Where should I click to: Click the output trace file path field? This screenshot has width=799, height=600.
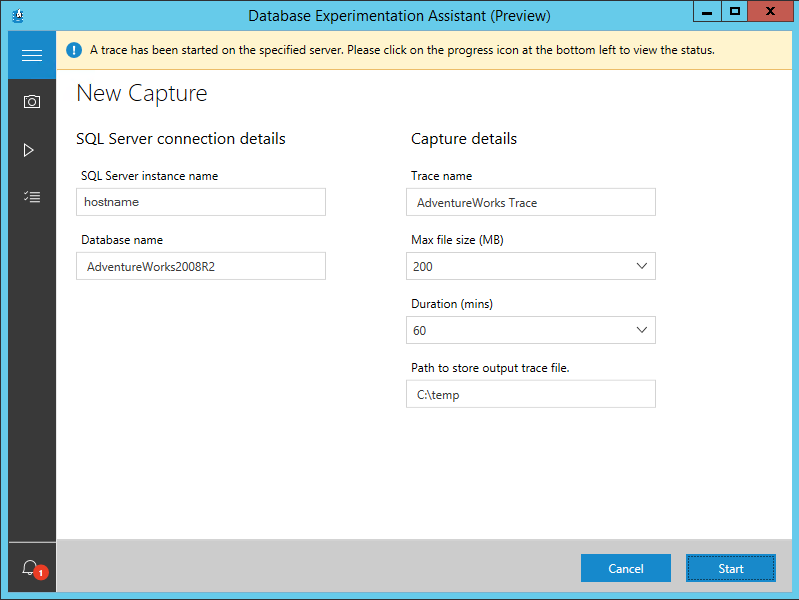coord(531,394)
